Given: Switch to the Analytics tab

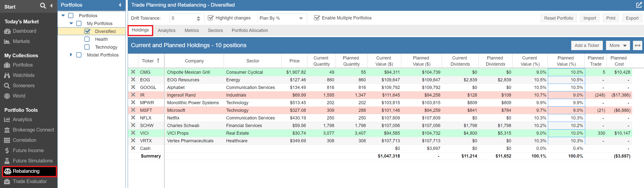Looking at the screenshot, I should click(x=166, y=30).
